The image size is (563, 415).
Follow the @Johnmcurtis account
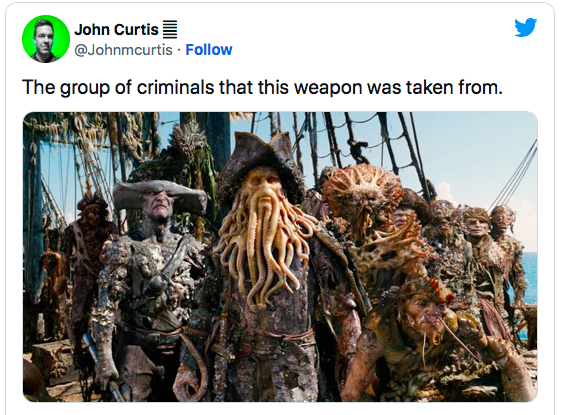click(209, 50)
